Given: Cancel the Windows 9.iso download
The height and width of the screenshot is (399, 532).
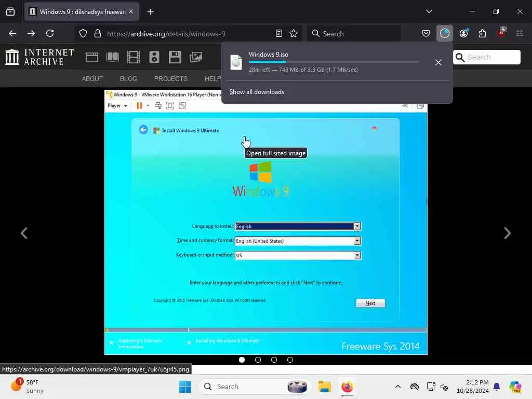Looking at the screenshot, I should coord(438,62).
